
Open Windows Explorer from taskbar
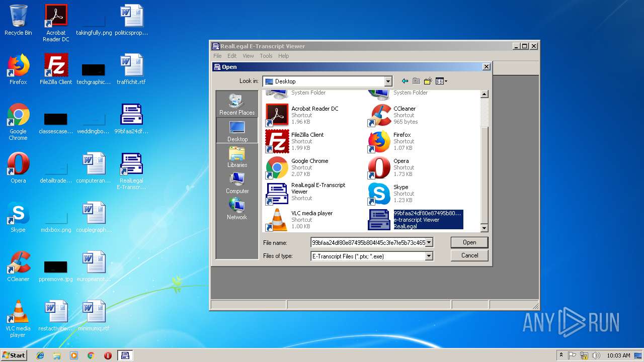point(57,355)
